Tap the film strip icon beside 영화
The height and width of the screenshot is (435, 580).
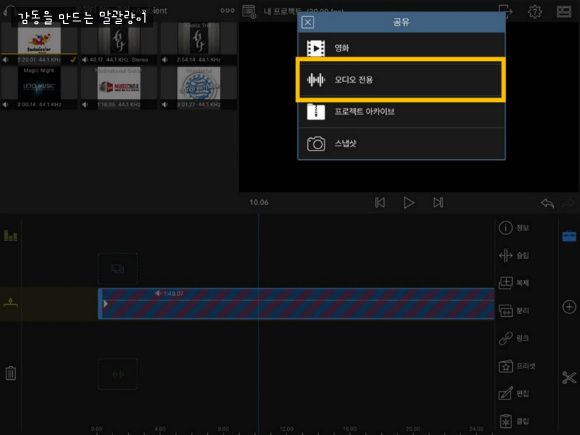coord(316,48)
